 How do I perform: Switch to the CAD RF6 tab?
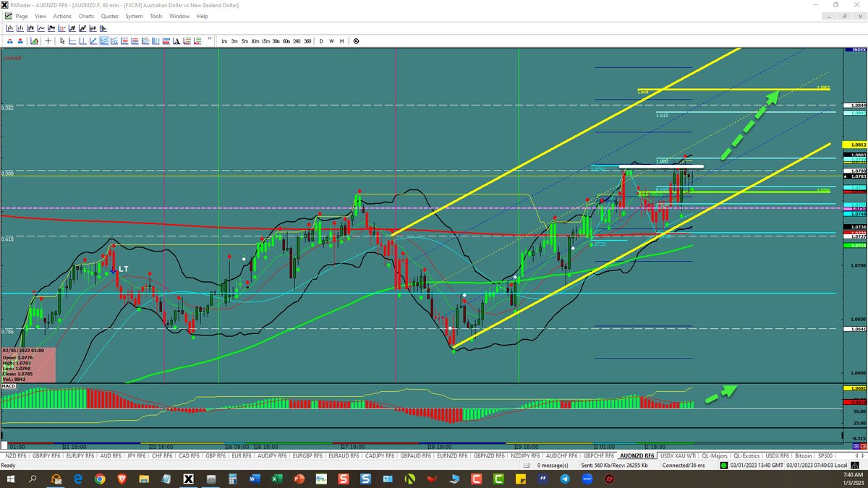tap(190, 456)
